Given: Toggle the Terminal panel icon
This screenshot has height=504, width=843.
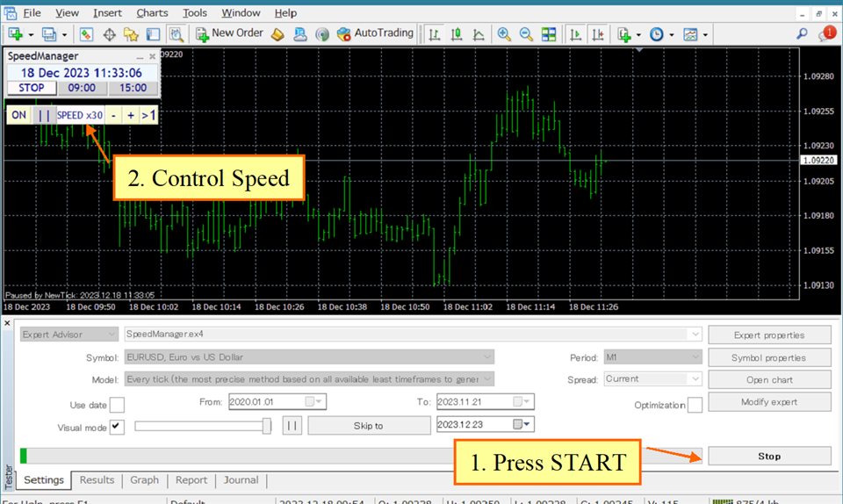Looking at the screenshot, I should point(153,34).
